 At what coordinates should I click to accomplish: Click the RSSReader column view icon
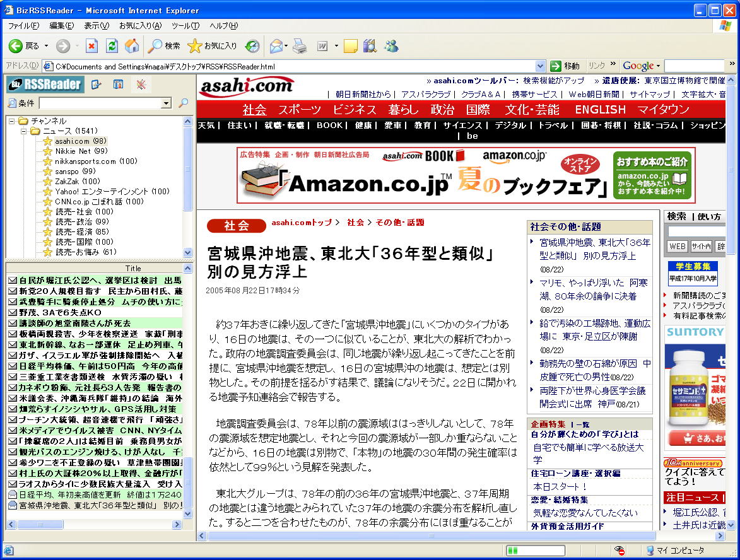pyautogui.click(x=118, y=85)
